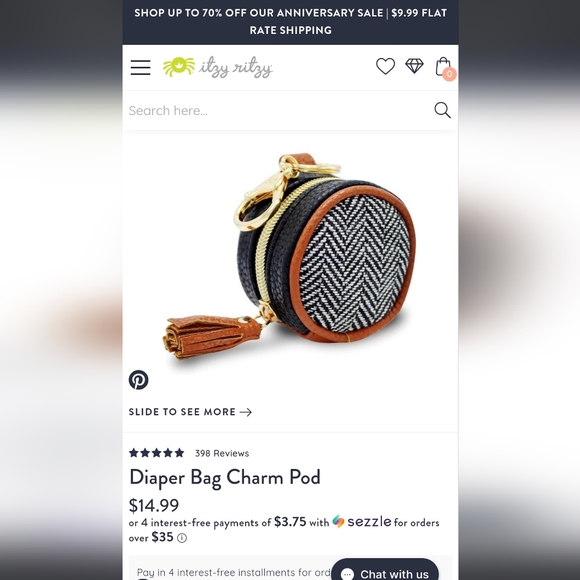Open the 398 Reviews link
This screenshot has height=580, width=580.
coord(222,453)
